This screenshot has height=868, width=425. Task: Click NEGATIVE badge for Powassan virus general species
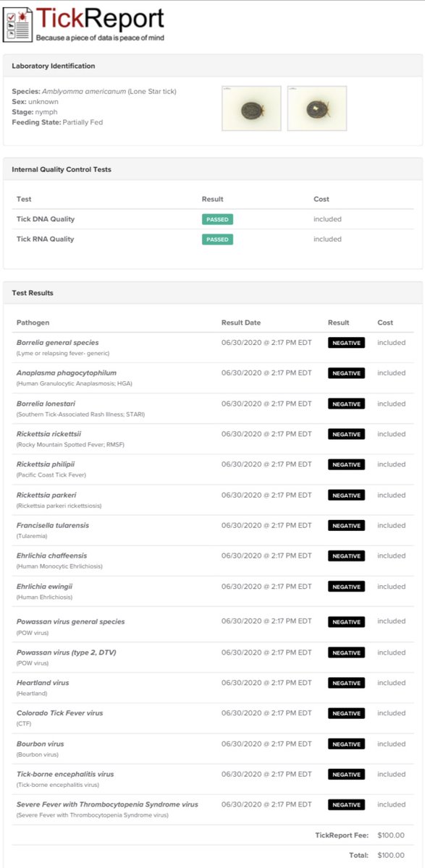click(x=346, y=621)
